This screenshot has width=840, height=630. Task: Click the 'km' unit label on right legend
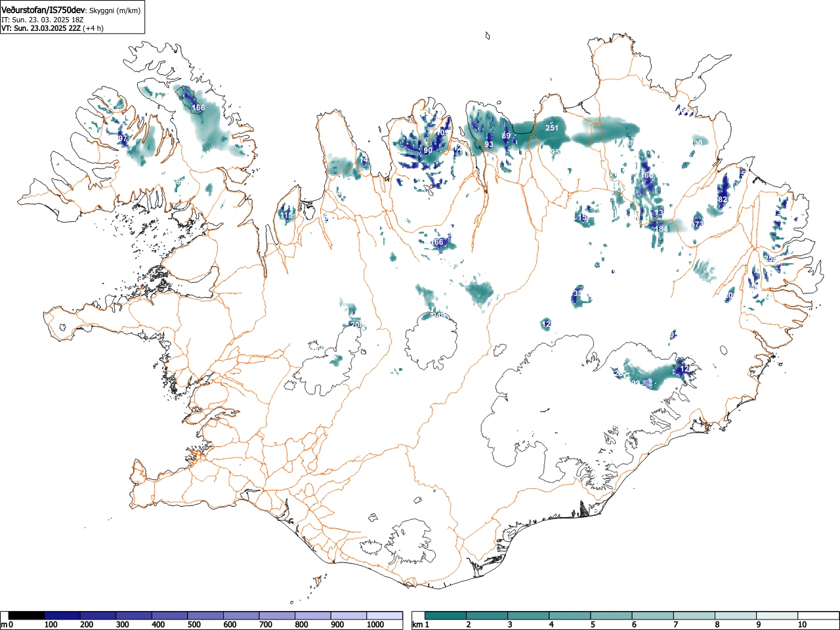417,625
